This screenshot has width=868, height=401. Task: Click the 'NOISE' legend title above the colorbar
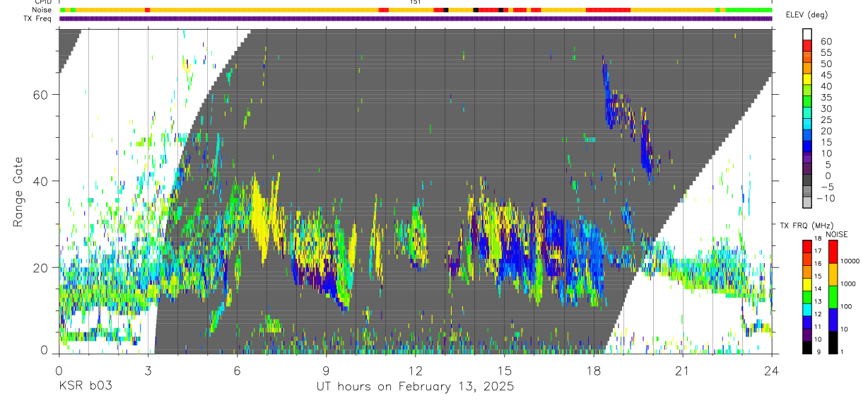click(x=837, y=234)
